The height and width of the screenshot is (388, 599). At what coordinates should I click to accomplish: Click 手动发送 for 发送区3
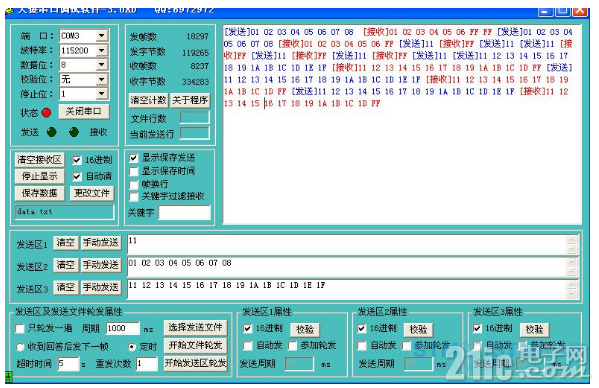click(x=101, y=287)
